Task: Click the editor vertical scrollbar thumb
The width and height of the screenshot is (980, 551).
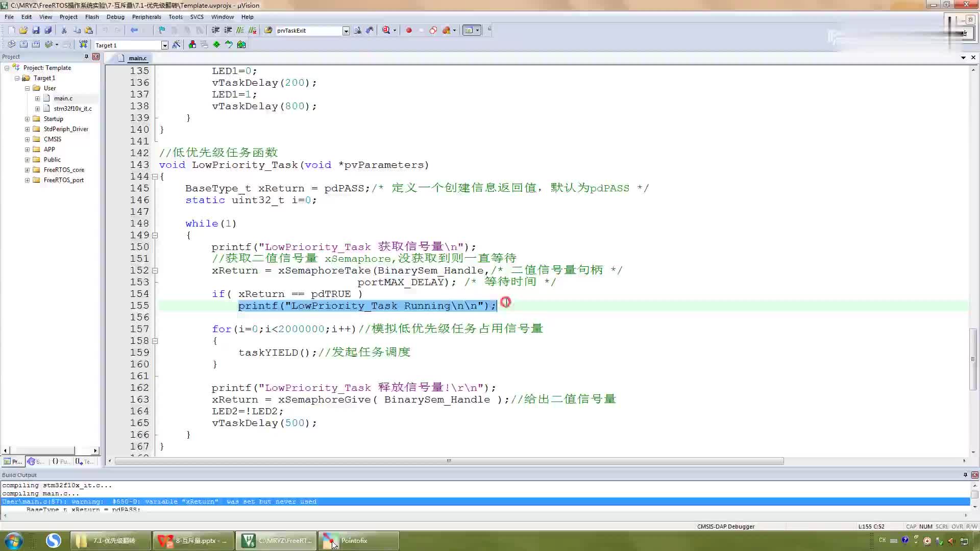Action: [973, 360]
